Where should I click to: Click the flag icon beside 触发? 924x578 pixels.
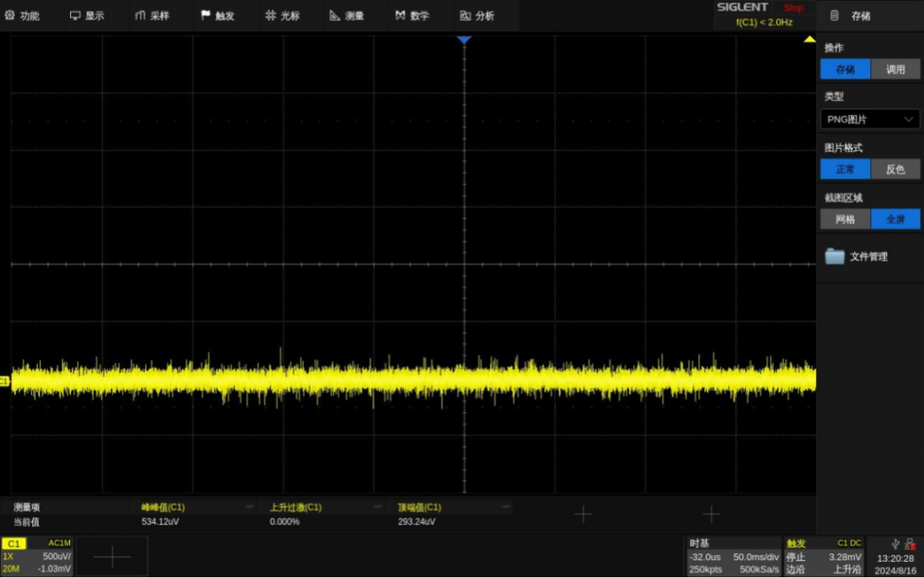[x=205, y=15]
